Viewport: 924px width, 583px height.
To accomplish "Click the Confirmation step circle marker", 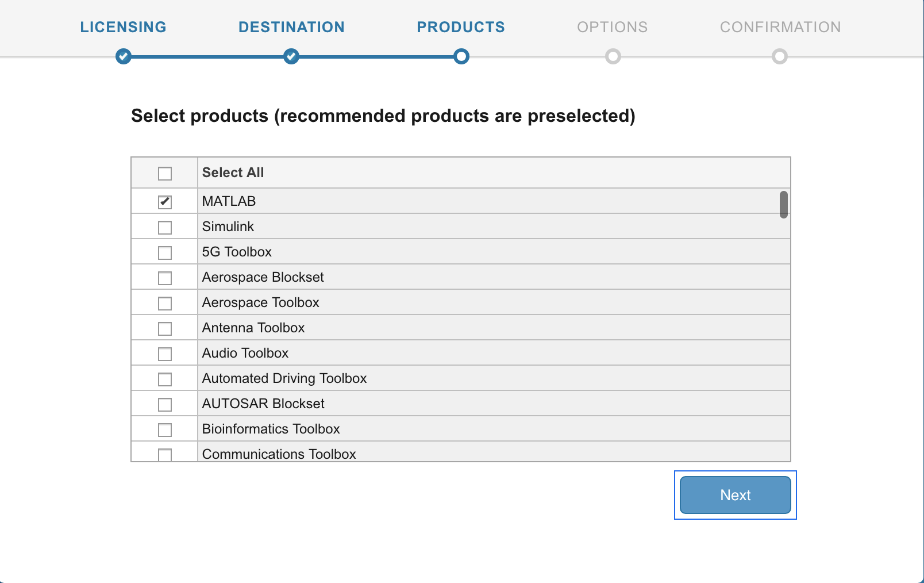I will [x=780, y=56].
